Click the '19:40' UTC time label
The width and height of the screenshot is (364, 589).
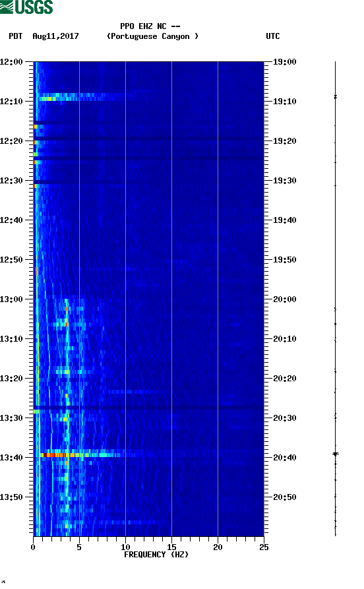(x=285, y=220)
